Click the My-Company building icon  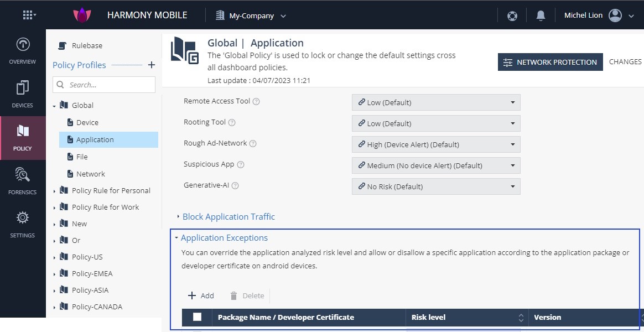tap(220, 15)
